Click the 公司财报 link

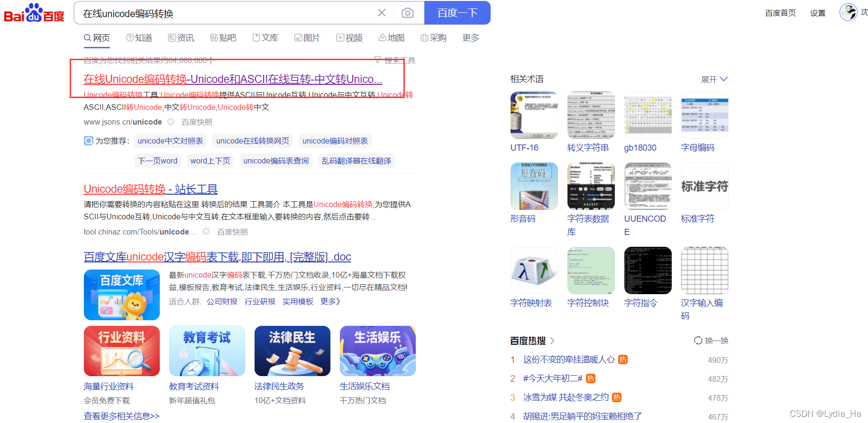tap(222, 301)
